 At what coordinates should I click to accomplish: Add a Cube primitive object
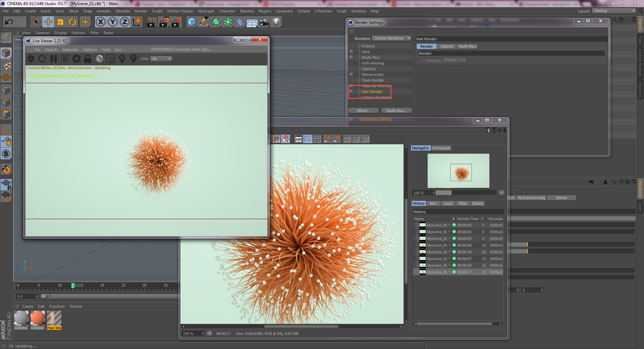pos(192,22)
